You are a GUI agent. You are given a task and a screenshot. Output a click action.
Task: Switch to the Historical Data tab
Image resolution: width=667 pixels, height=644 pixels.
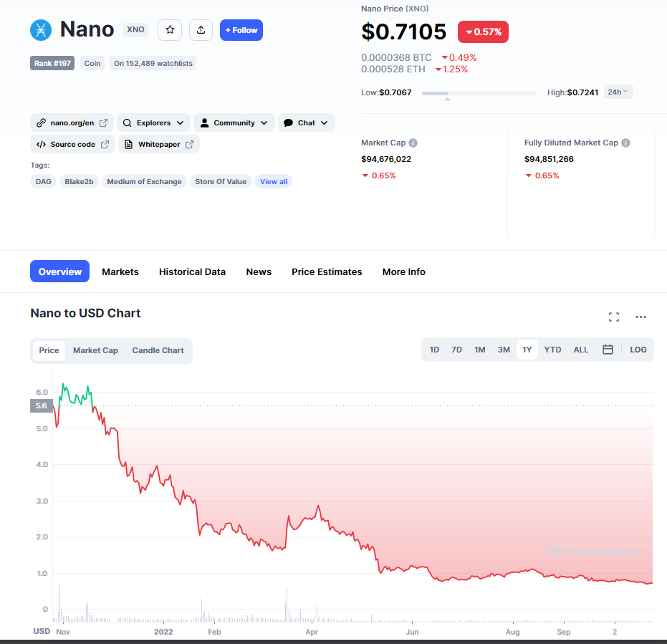point(192,271)
